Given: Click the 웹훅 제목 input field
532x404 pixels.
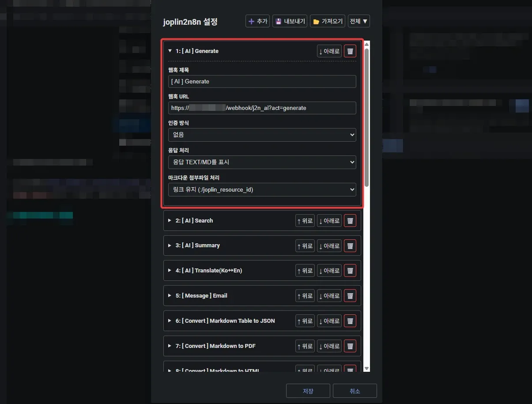Looking at the screenshot, I should click(x=262, y=81).
